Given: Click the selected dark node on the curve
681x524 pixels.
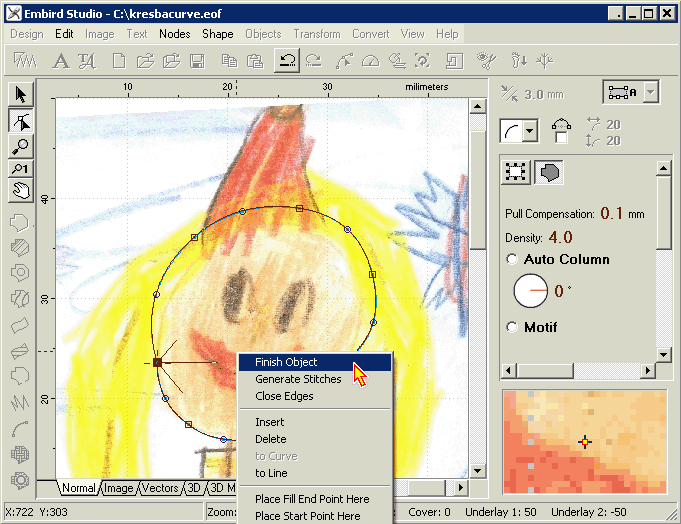Looking at the screenshot, I should pos(157,363).
